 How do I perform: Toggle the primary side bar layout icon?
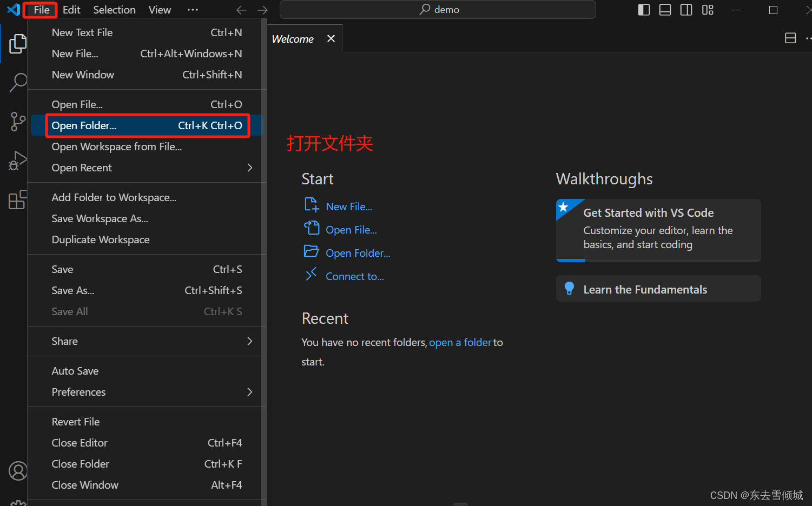pos(644,10)
